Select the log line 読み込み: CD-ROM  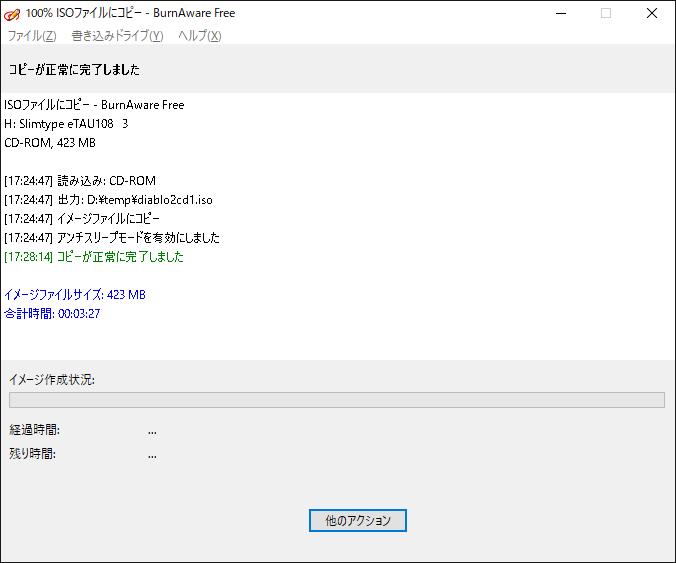click(x=80, y=181)
